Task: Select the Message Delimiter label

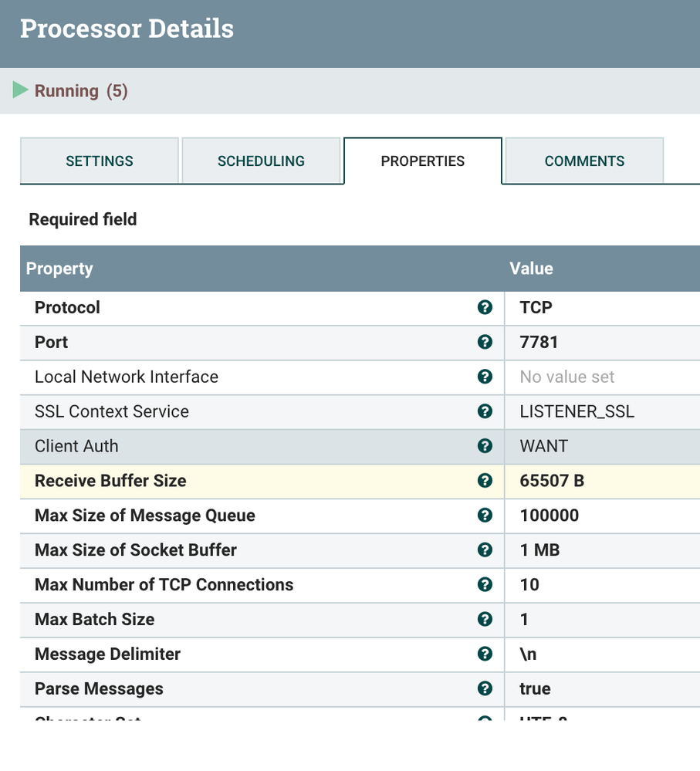Action: point(107,654)
